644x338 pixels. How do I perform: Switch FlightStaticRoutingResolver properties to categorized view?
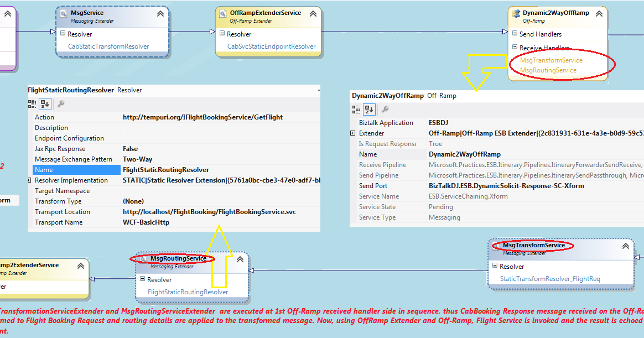[x=32, y=103]
